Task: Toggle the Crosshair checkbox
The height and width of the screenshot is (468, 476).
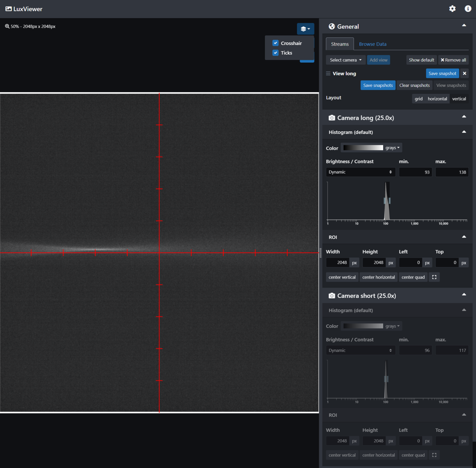Action: pyautogui.click(x=275, y=43)
